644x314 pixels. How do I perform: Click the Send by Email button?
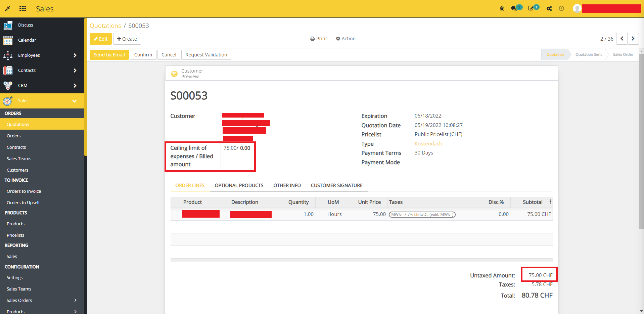tap(109, 55)
